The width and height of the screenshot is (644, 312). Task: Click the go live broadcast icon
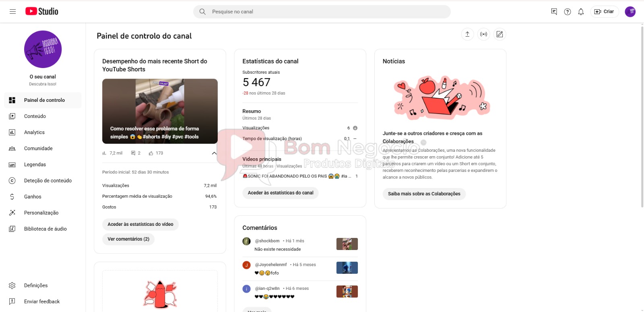(483, 34)
